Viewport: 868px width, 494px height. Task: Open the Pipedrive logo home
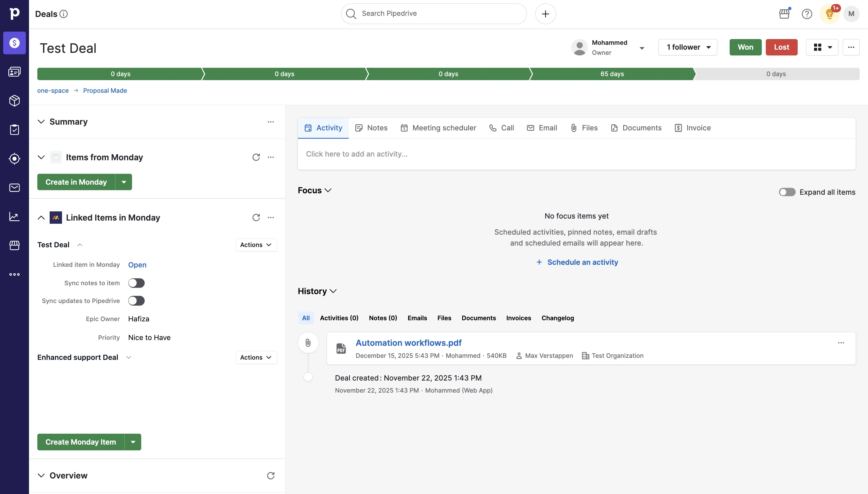pos(14,13)
